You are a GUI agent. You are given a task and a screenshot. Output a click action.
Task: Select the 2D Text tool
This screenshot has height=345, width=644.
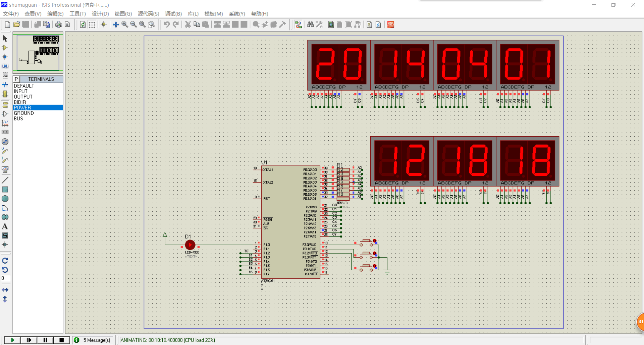(5, 226)
